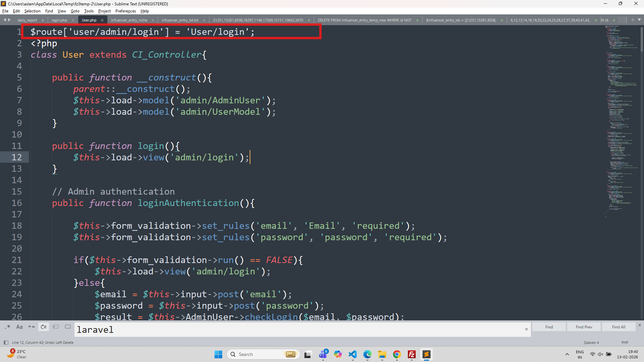Toggle case sensitive matching in find bar
Screen dimensions: 644x362
pyautogui.click(x=19, y=327)
